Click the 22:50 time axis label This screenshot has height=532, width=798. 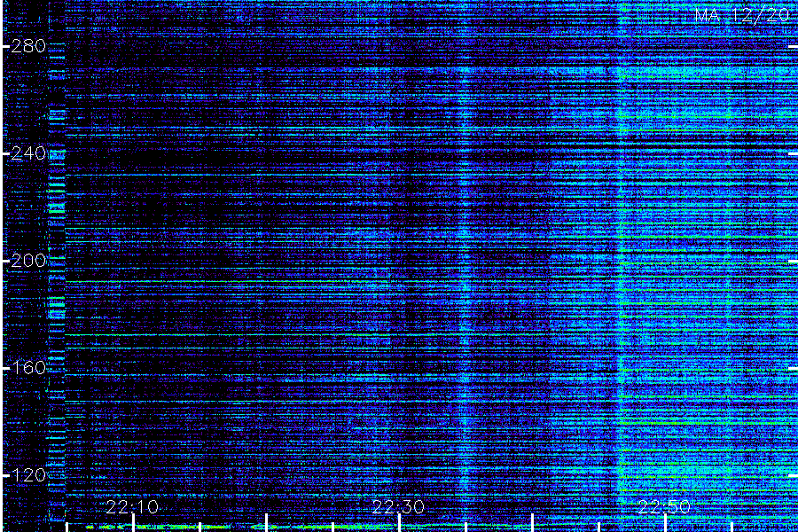click(x=664, y=507)
